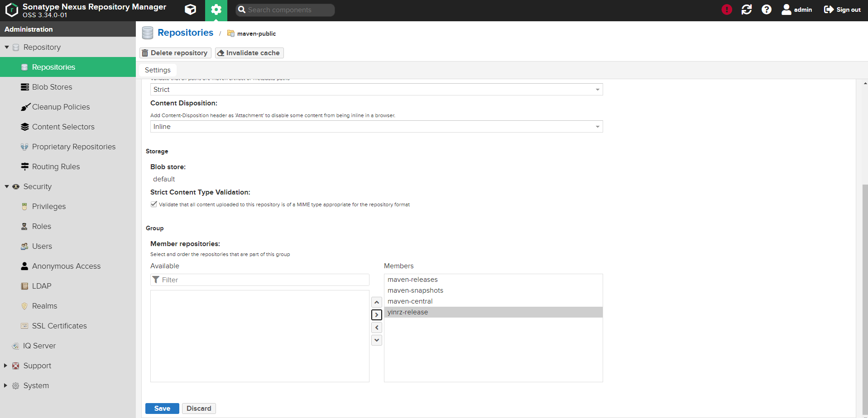
Task: Open Privileges in the sidebar
Action: click(68, 206)
